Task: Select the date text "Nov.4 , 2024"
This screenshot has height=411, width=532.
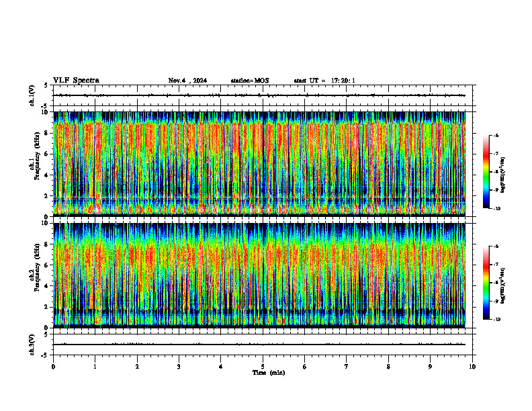Action: [x=187, y=81]
